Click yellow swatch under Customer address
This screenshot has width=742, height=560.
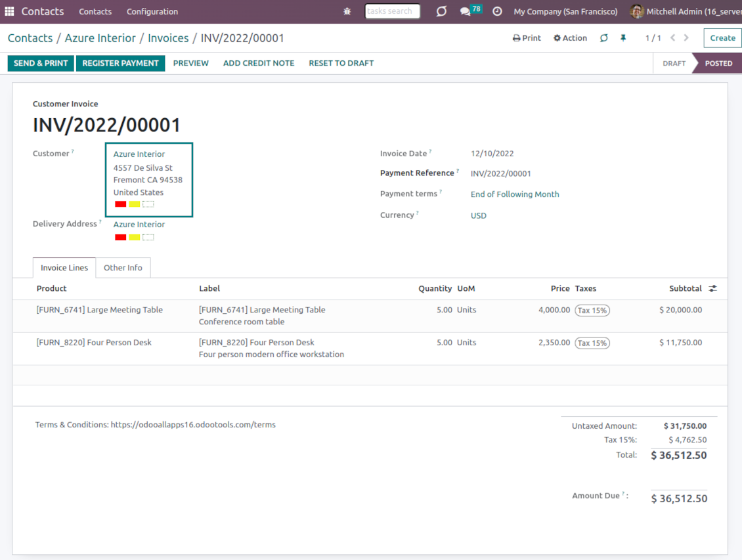(135, 204)
